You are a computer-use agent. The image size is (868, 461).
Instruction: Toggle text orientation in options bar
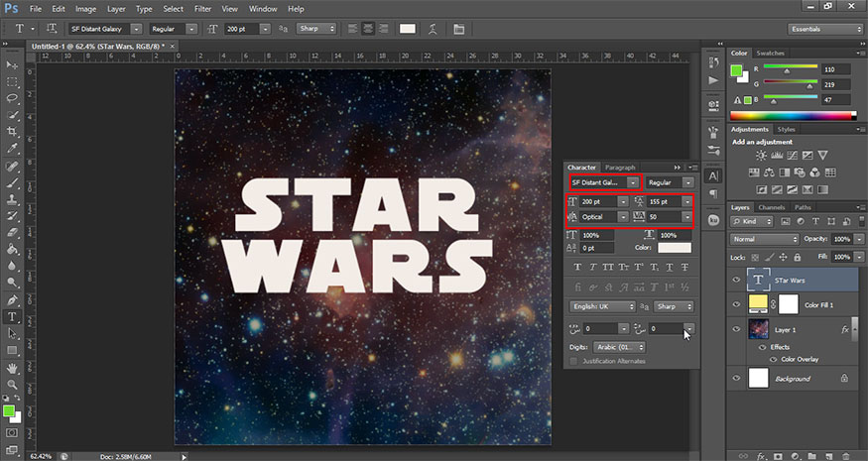click(52, 29)
